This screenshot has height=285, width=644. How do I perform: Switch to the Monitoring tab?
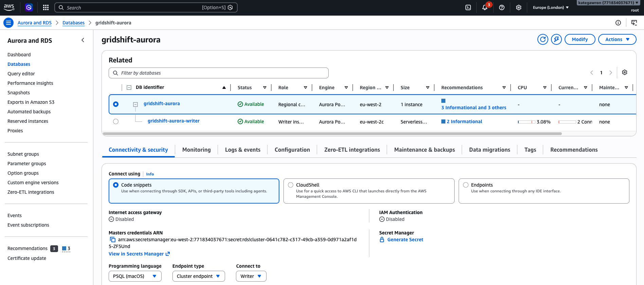197,150
